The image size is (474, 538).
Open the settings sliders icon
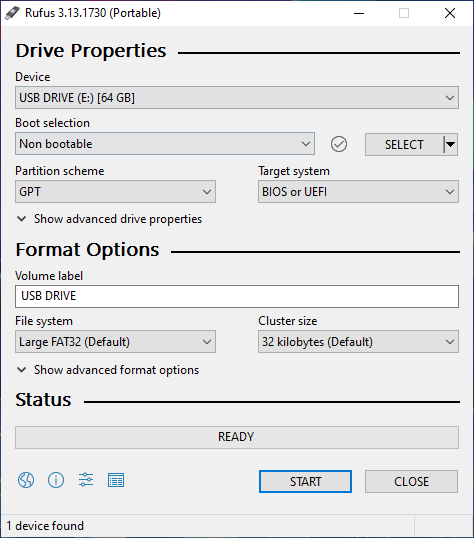pyautogui.click(x=86, y=480)
